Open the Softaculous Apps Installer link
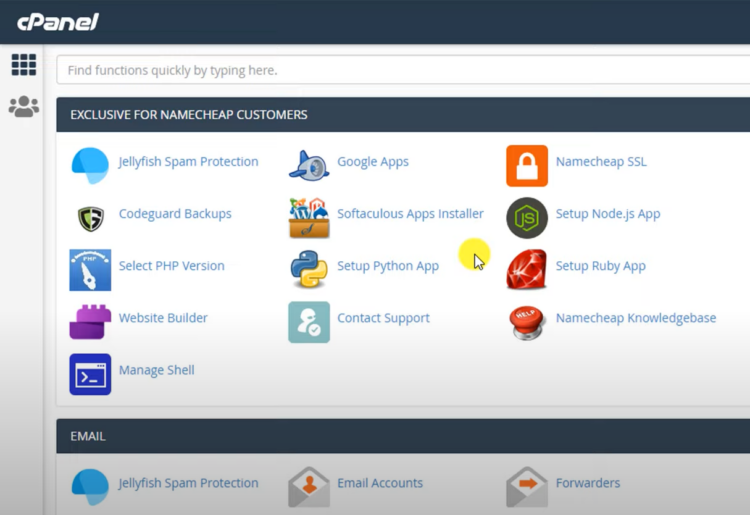Screen dimensions: 750x515 [410, 214]
